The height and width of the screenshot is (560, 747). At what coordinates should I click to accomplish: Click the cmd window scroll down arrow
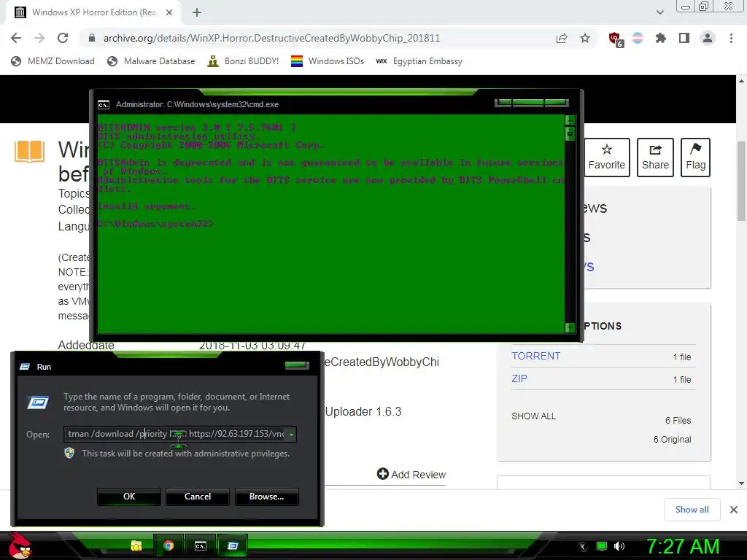point(570,327)
